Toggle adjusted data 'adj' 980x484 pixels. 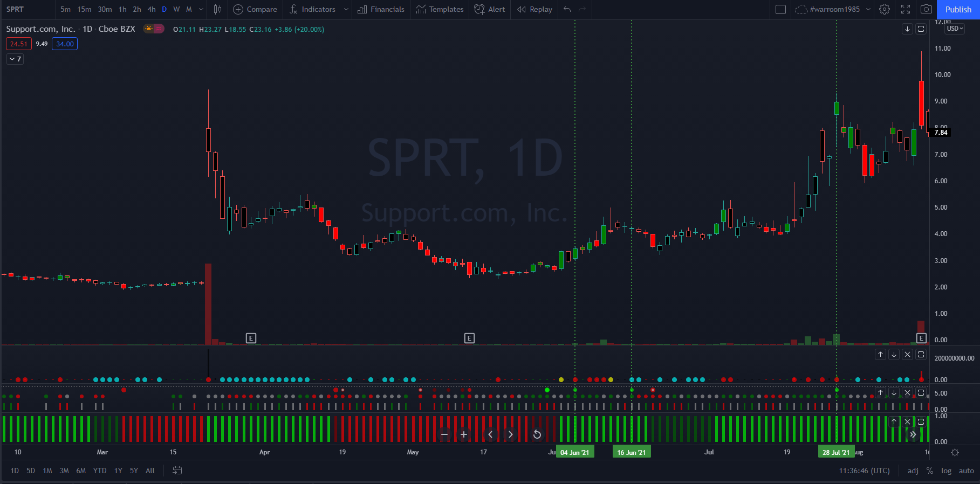pos(913,471)
